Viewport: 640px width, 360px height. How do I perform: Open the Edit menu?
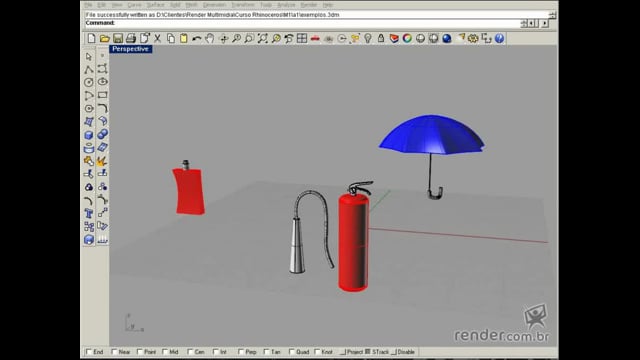[x=102, y=5]
